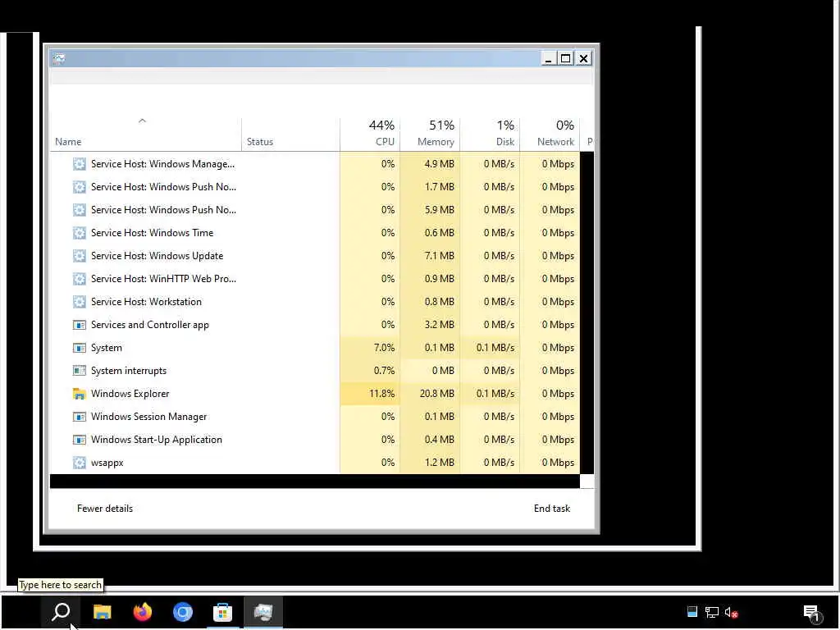Click gear icon of Service Host: Workstation

click(x=80, y=302)
